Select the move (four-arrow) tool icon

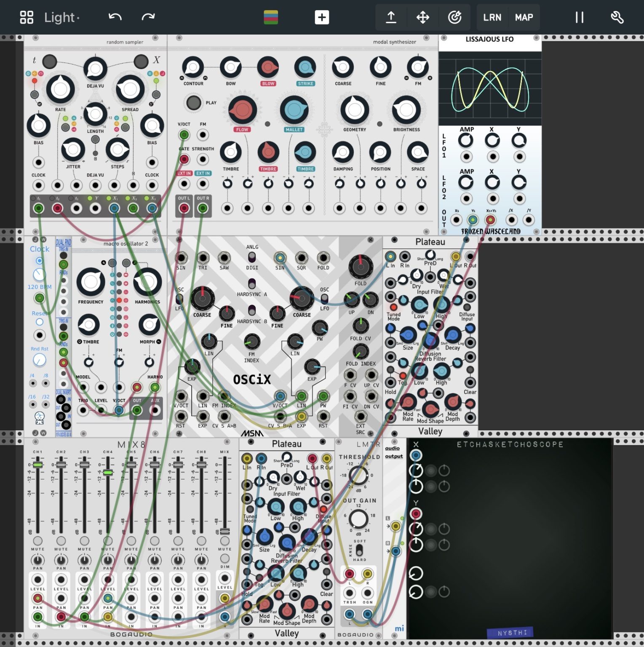pos(423,17)
